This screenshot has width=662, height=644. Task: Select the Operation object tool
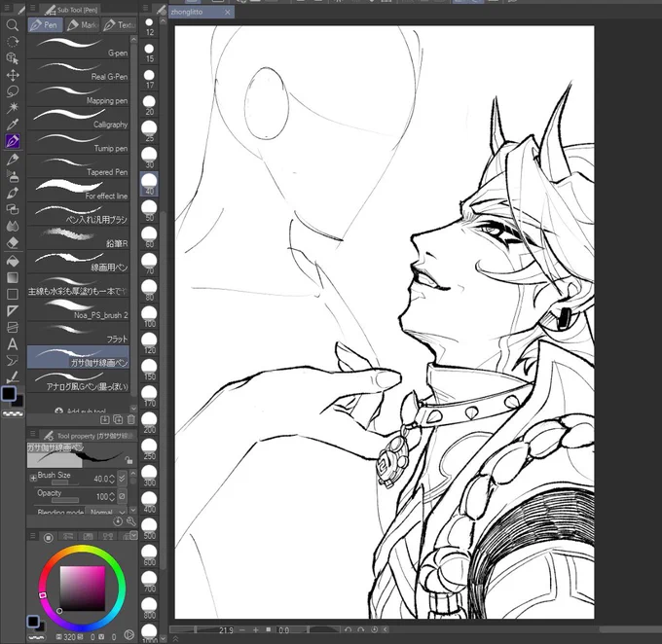[x=13, y=58]
